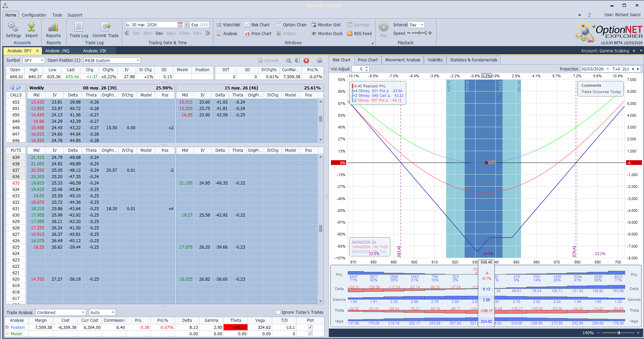Collapse the ribbon with the up arrow
This screenshot has width=644, height=339.
point(579,15)
